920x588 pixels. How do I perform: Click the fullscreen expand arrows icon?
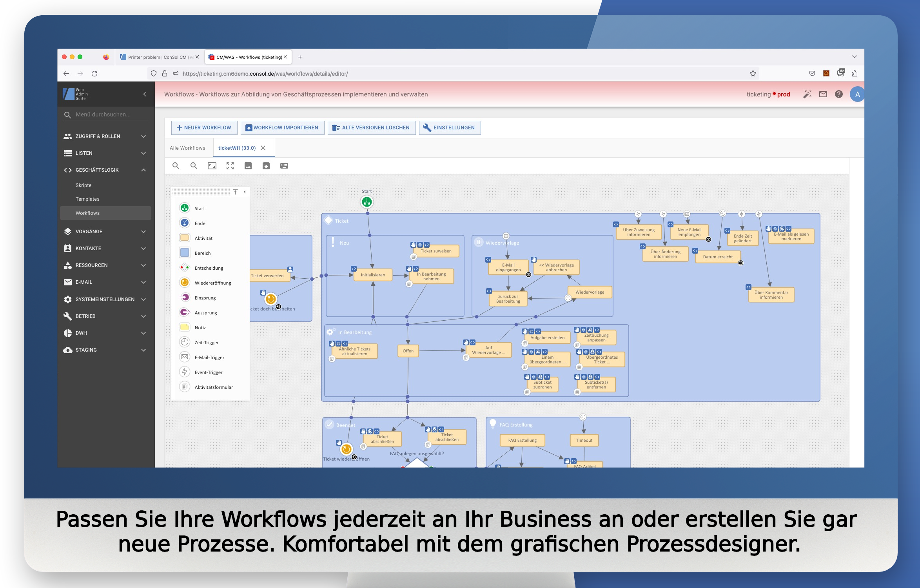click(230, 166)
